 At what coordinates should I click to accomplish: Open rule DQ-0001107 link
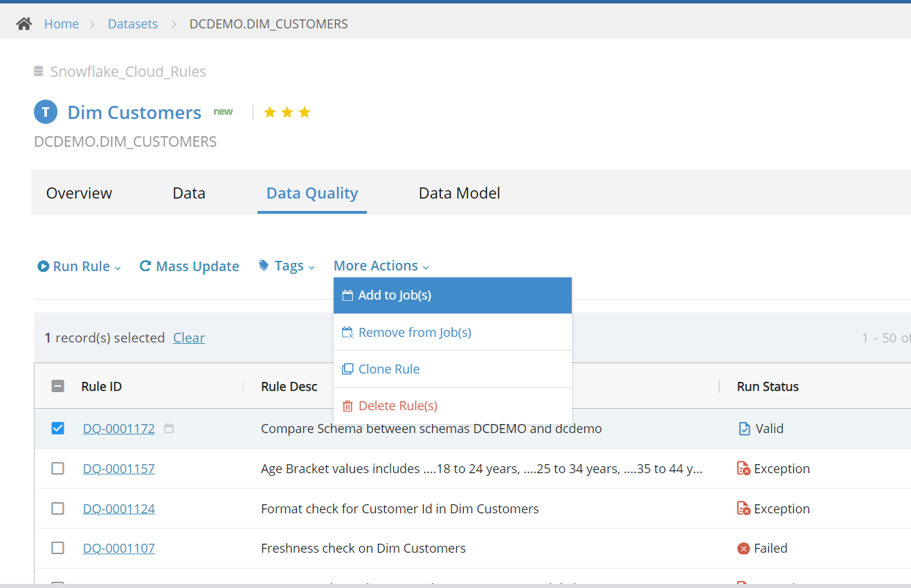[x=119, y=549]
